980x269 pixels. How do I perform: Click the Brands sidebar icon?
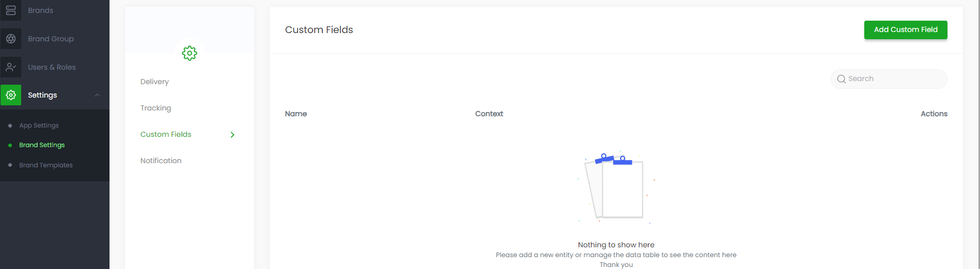click(11, 10)
